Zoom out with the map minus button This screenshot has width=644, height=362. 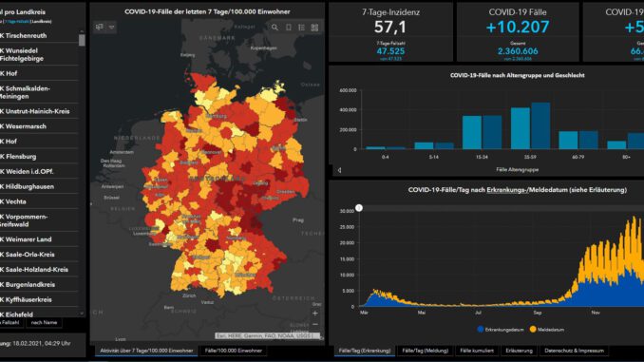(x=315, y=324)
